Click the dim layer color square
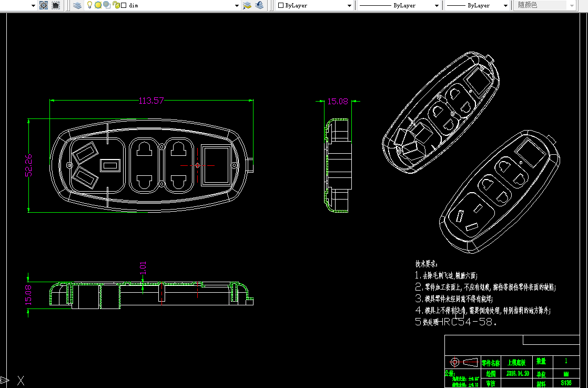588x388 pixels. [x=124, y=5]
